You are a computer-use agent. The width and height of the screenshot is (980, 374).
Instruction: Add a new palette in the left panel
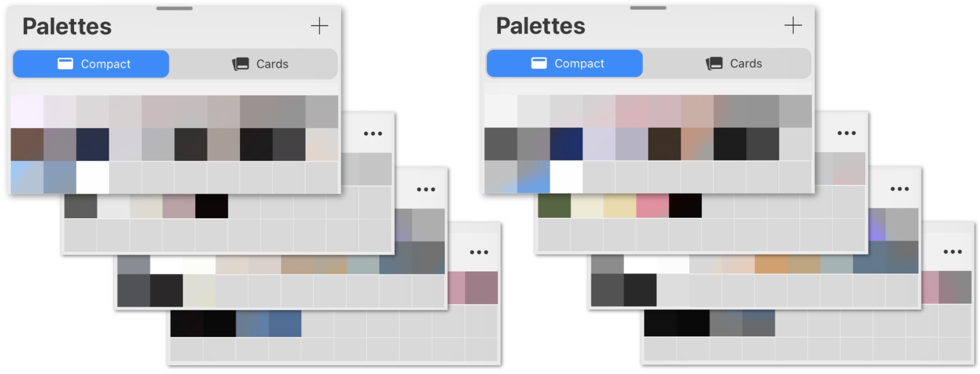pyautogui.click(x=319, y=26)
